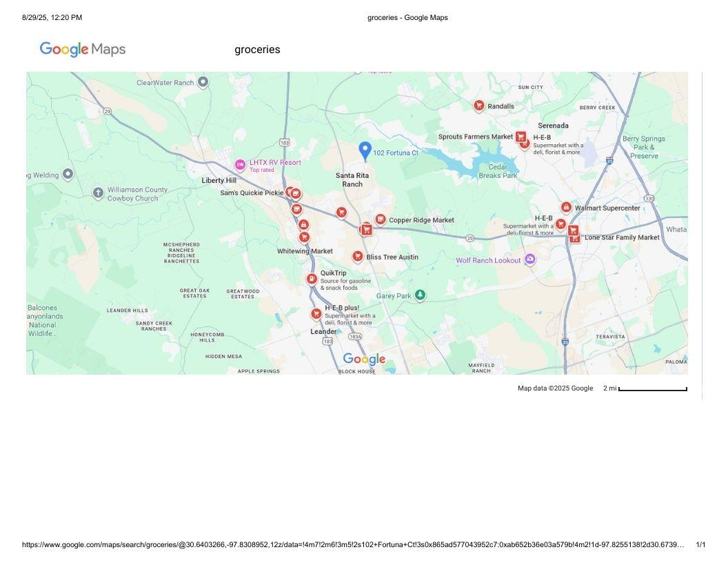728x563 pixels.
Task: Click the H-E-B label below Serenada
Action: 542,137
